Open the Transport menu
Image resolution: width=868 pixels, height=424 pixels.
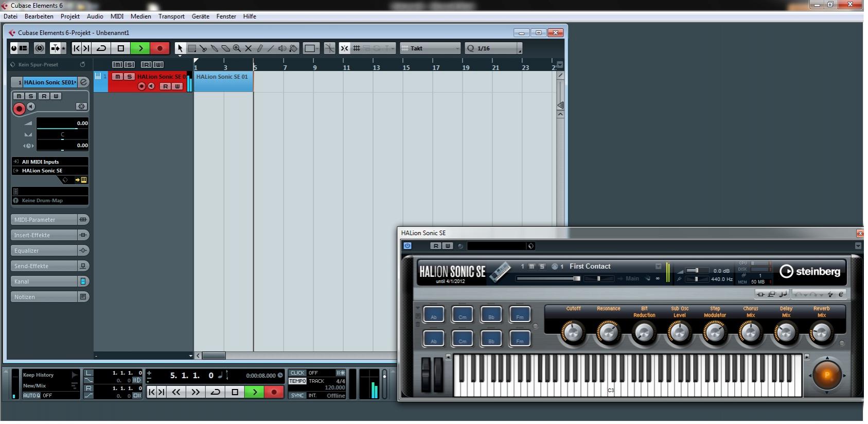(171, 16)
